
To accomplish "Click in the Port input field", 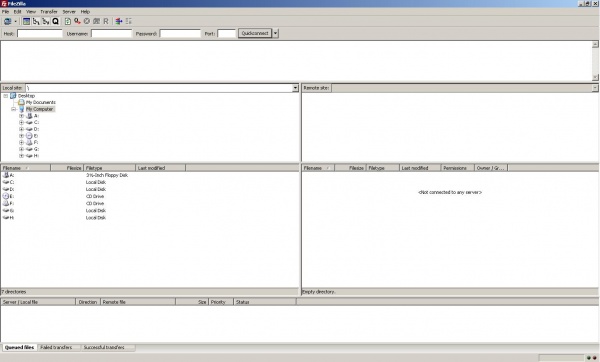I will (x=226, y=34).
